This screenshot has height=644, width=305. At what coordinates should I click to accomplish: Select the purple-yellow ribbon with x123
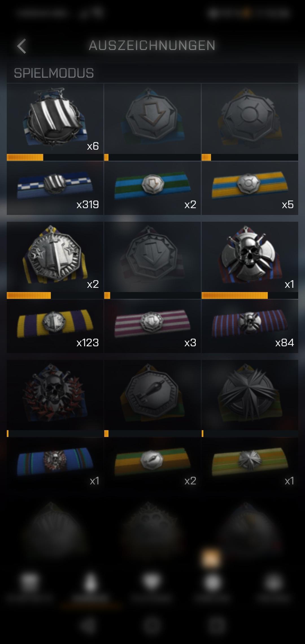[55, 326]
